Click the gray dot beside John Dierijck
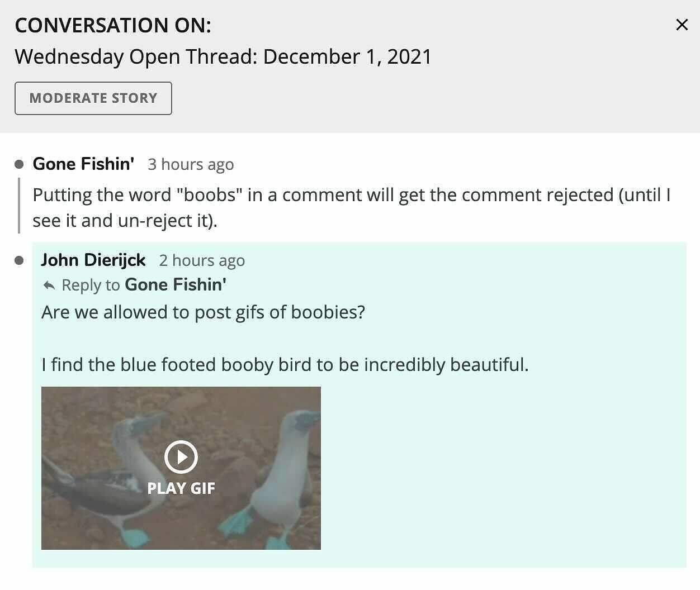700x590 pixels. click(19, 260)
